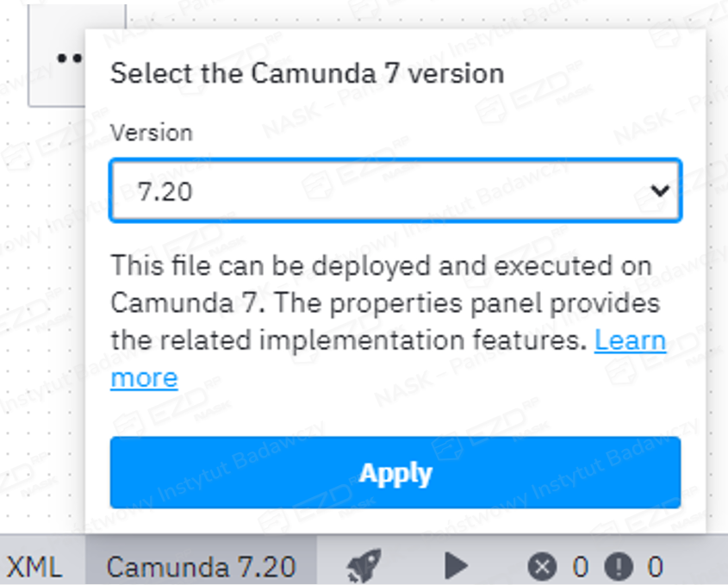Switch to the XML tab
Viewport: 728px width, 585px height.
pyautogui.click(x=34, y=566)
